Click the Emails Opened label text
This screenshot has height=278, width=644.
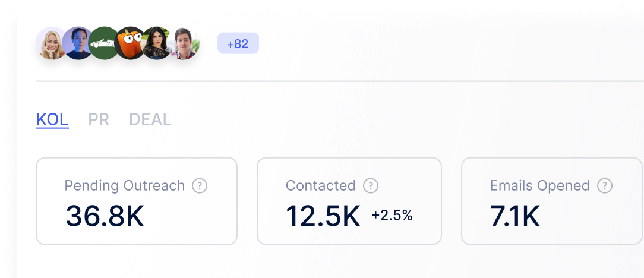click(540, 185)
